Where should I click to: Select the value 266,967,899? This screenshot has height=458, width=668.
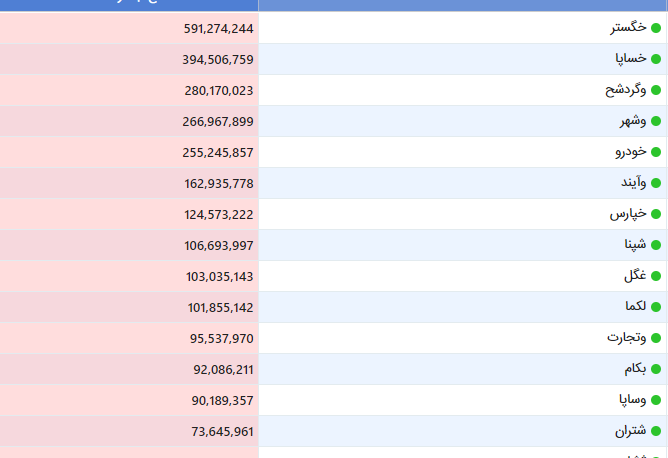(218, 122)
